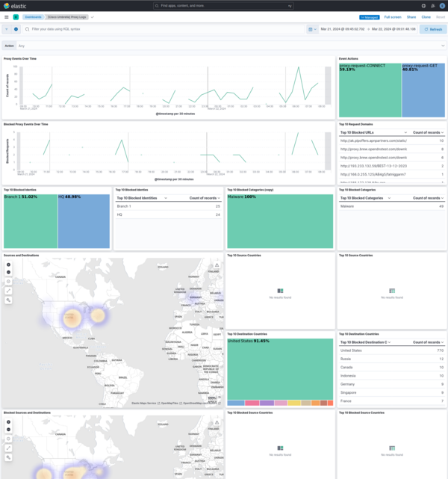This screenshot has width=448, height=479.
Task: Click the Share link
Action: click(411, 16)
